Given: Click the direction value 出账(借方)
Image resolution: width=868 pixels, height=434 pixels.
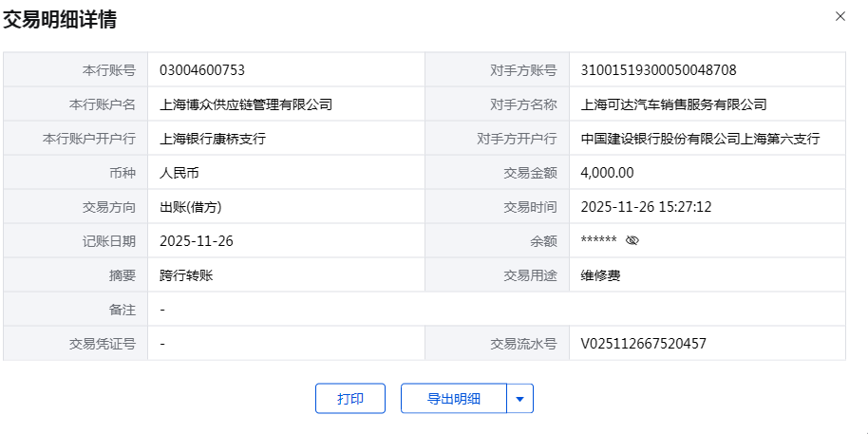Looking at the screenshot, I should [x=191, y=207].
